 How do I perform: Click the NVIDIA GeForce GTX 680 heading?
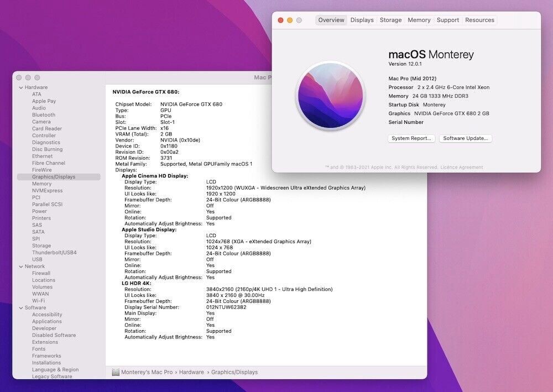click(146, 92)
